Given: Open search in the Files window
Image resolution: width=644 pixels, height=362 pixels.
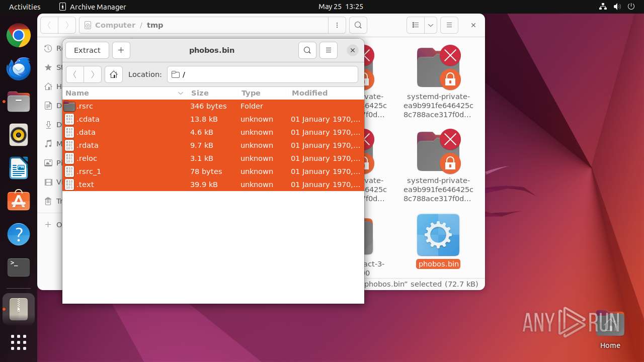Looking at the screenshot, I should (358, 25).
